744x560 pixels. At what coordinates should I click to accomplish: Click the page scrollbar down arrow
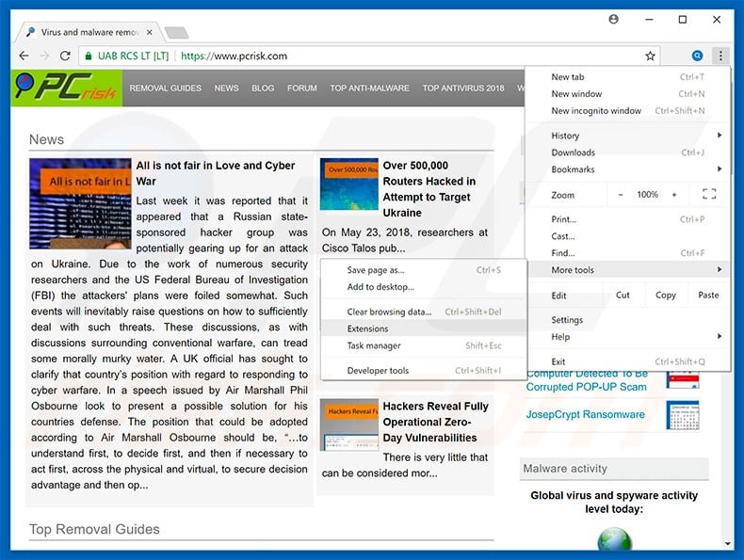tap(728, 544)
